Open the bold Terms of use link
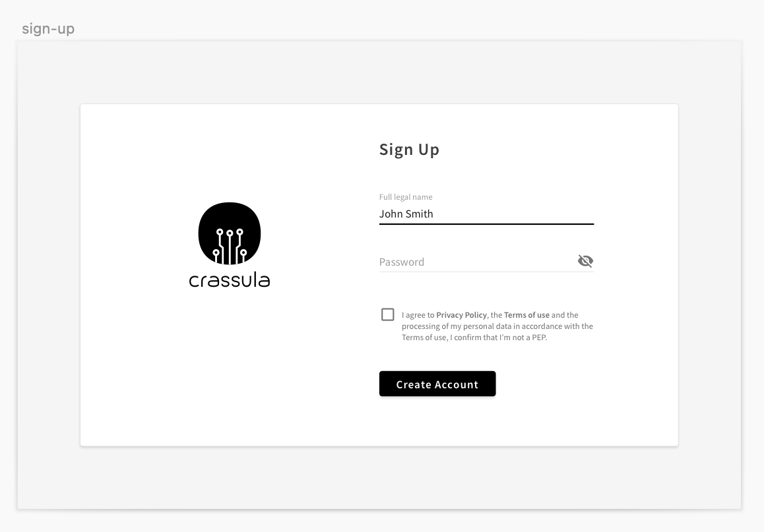Viewport: 764px width, 532px height. (x=526, y=315)
